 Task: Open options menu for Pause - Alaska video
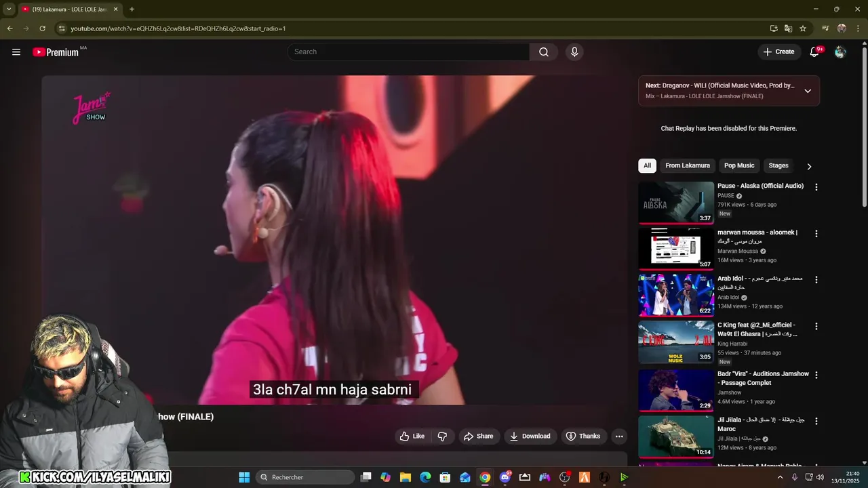pos(816,187)
